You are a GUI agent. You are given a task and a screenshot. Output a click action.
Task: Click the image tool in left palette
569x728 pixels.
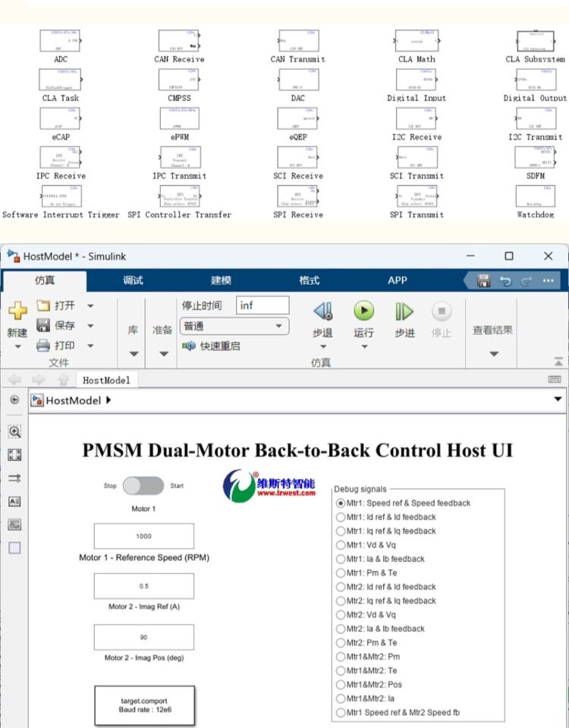[15, 525]
